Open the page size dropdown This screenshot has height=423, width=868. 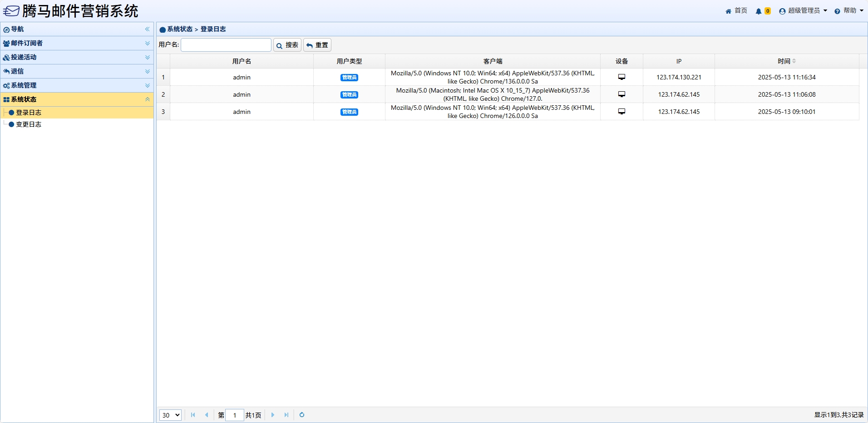click(170, 415)
